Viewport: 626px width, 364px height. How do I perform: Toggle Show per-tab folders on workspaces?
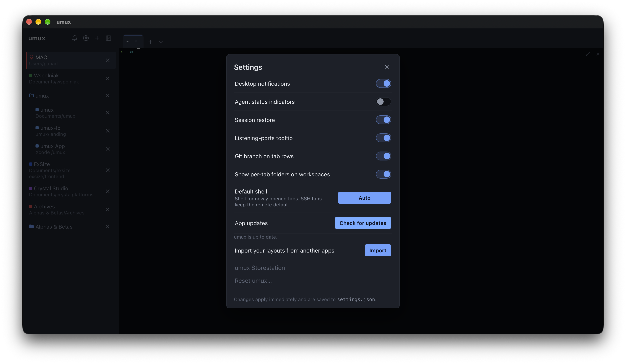383,174
